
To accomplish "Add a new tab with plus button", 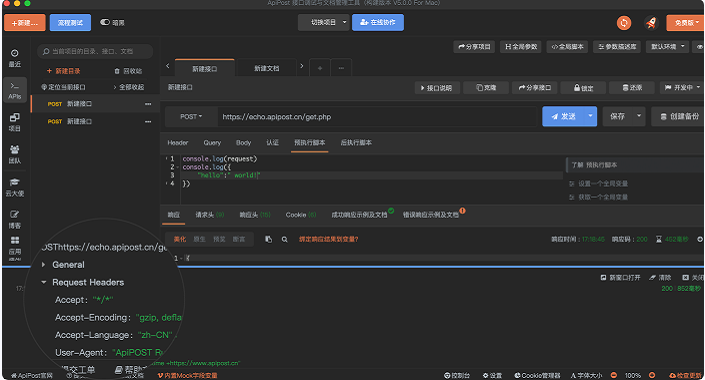I will [320, 68].
